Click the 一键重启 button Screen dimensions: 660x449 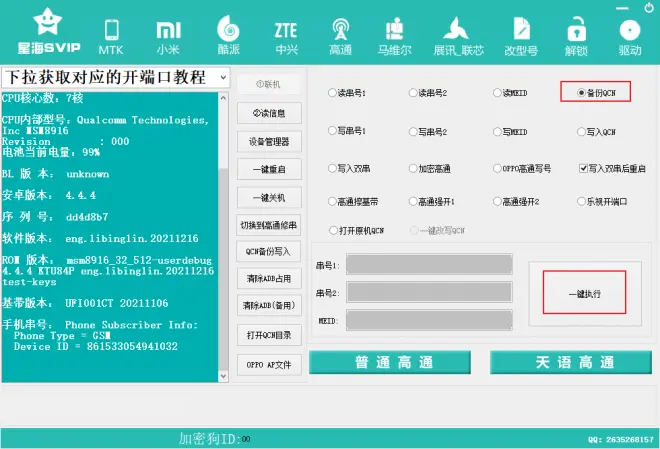pos(269,169)
